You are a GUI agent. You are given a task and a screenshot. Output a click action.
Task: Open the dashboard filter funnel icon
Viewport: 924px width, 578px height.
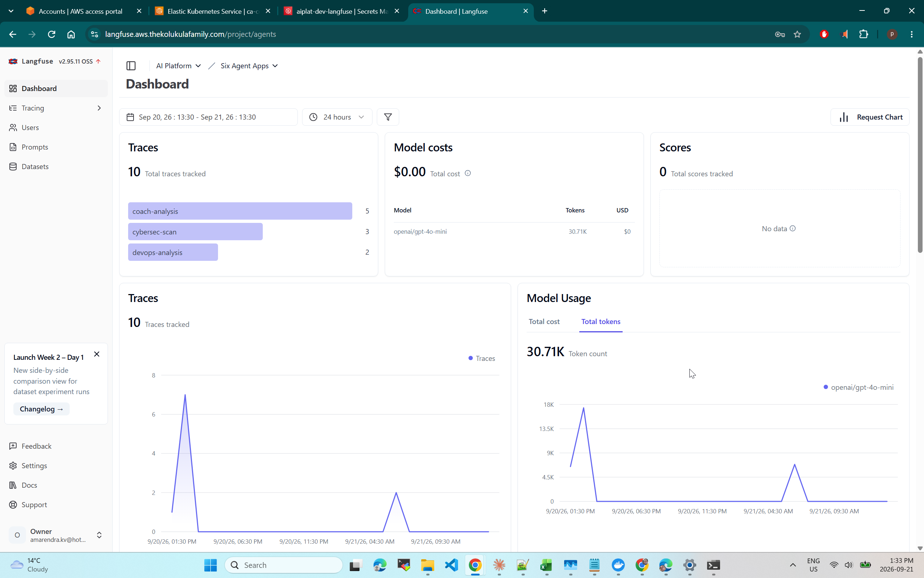[388, 117]
